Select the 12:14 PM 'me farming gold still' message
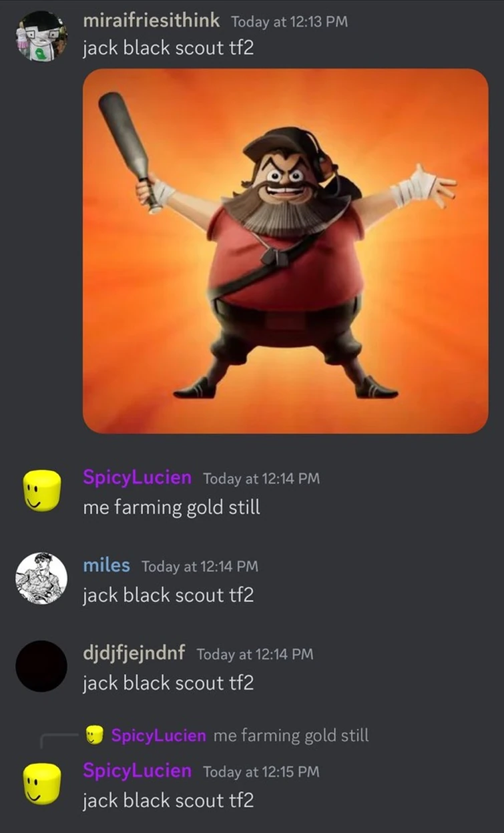 click(172, 507)
